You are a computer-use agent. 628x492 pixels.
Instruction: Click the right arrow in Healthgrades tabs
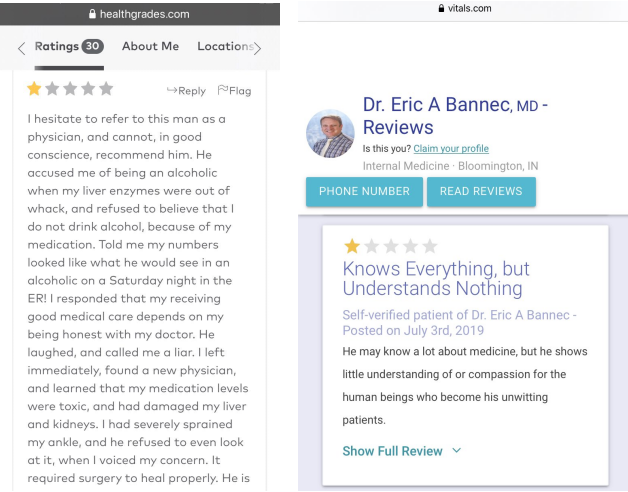coord(257,48)
